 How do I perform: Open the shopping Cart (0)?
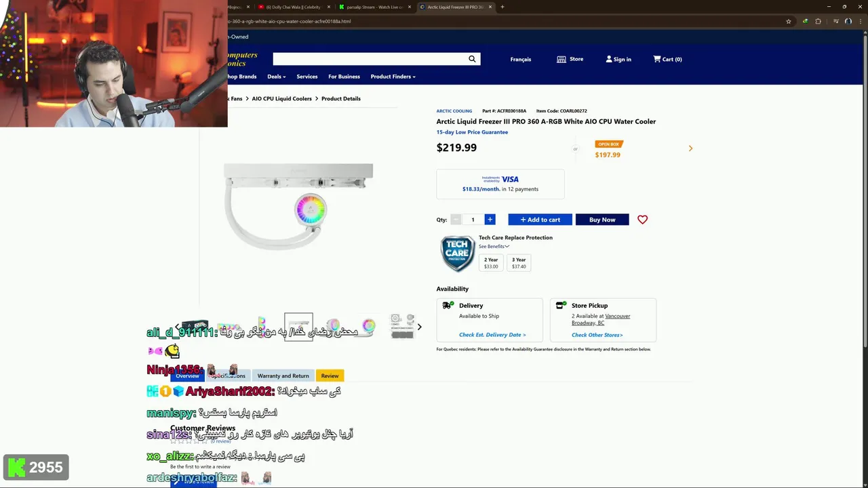coord(667,59)
